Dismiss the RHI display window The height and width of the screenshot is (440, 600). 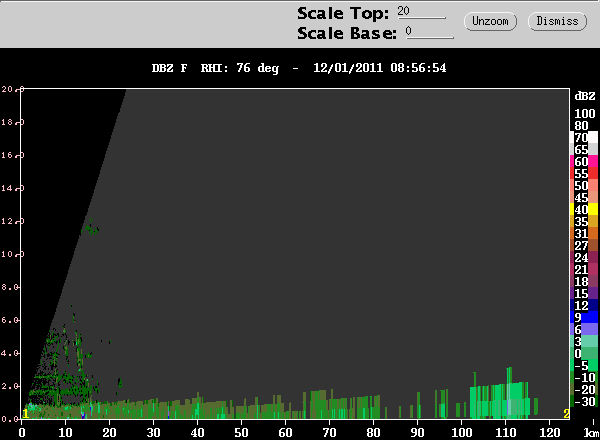tap(557, 21)
